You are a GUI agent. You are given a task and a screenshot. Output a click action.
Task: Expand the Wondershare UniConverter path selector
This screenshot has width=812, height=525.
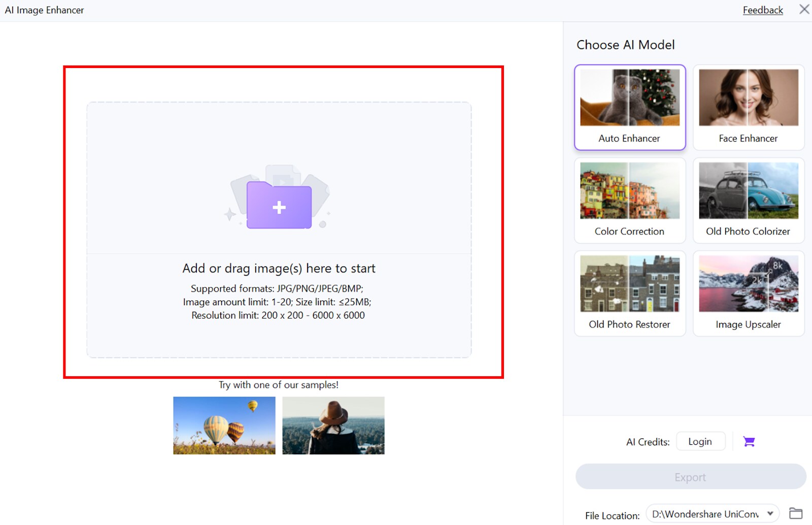coord(769,513)
